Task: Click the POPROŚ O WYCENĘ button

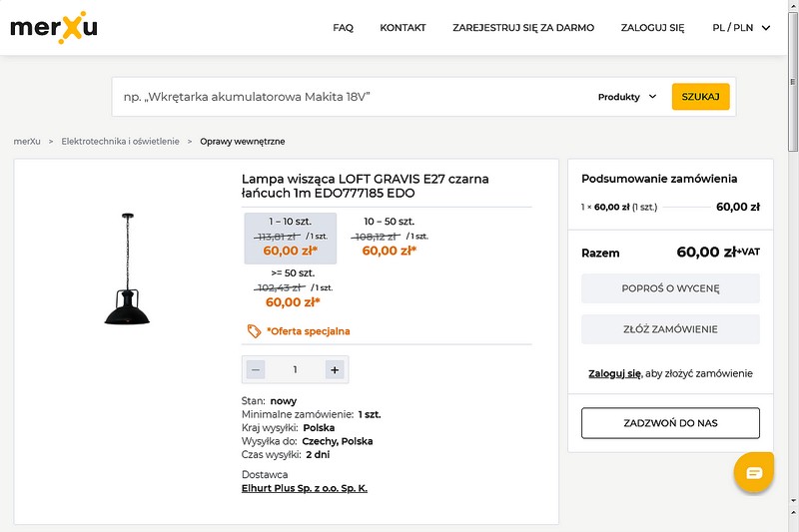Action: (x=670, y=288)
